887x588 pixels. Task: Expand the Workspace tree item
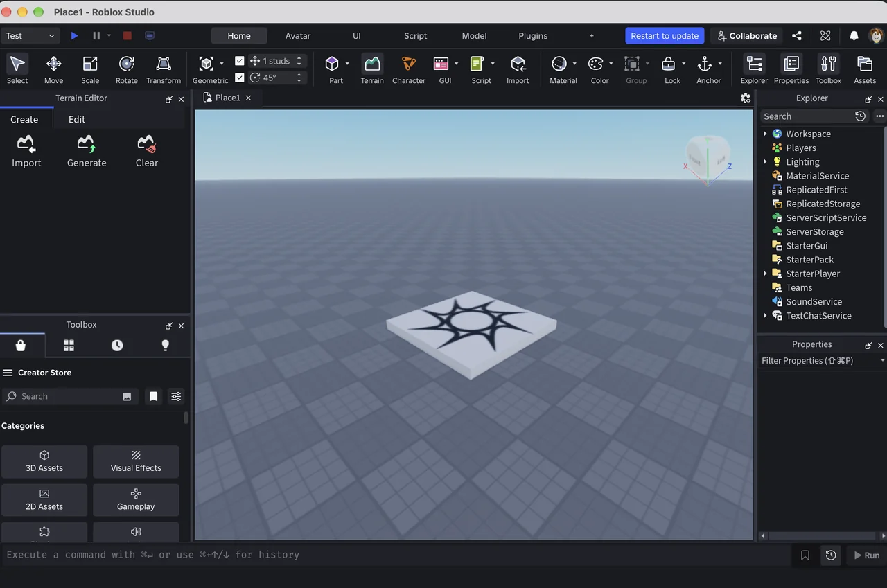tap(765, 134)
